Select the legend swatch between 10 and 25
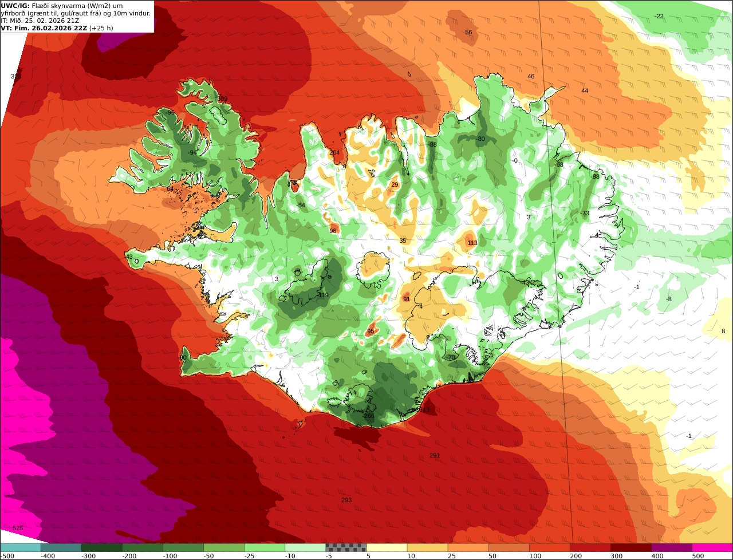 [x=427, y=547]
